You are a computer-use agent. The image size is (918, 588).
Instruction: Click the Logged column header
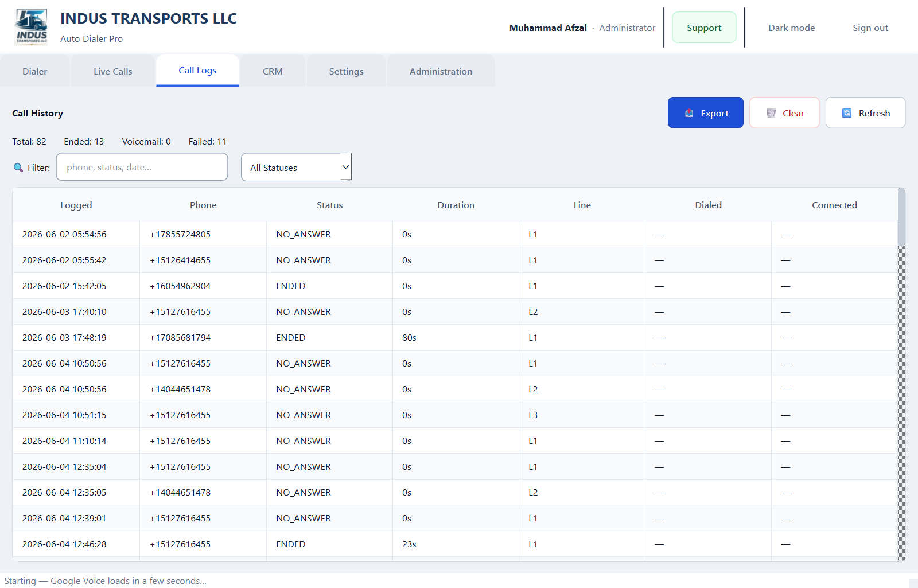[76, 205]
